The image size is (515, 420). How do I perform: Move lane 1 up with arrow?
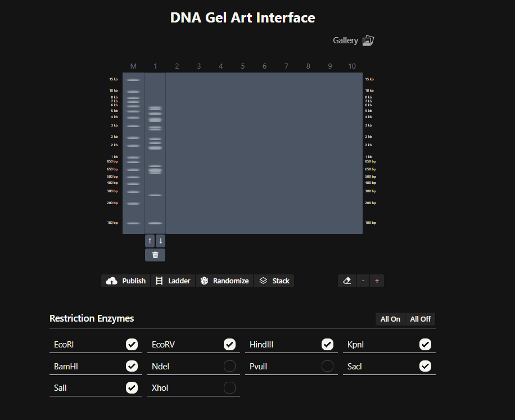tap(150, 241)
